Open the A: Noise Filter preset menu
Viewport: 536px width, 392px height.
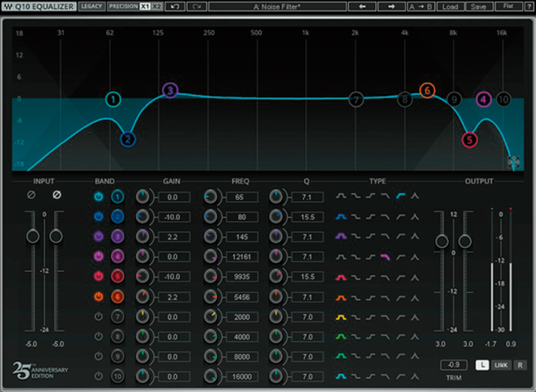point(277,7)
